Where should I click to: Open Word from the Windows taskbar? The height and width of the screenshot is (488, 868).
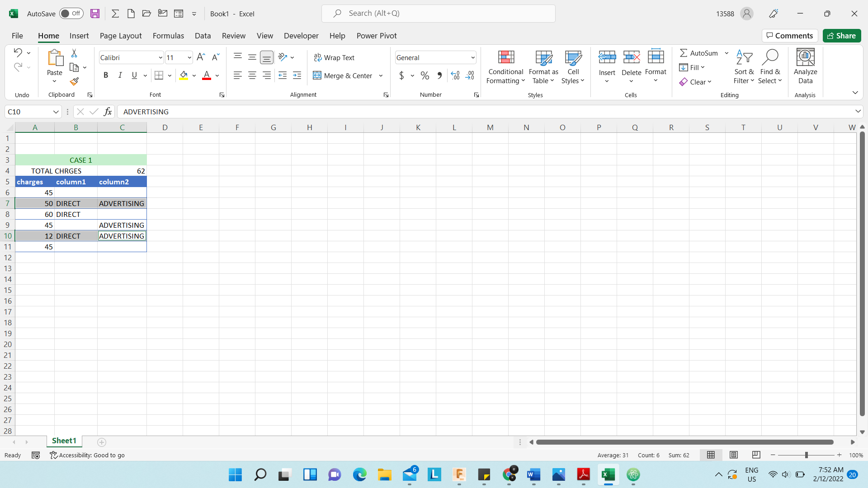click(534, 474)
